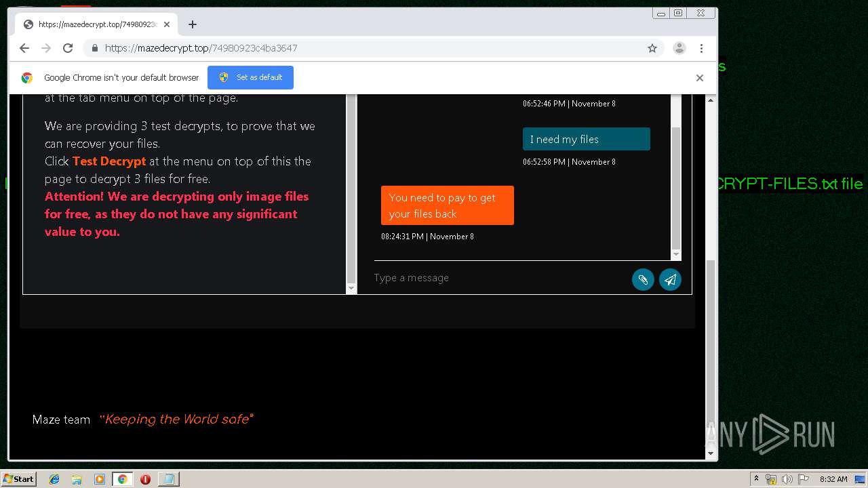Click the network tray icon

click(771, 479)
